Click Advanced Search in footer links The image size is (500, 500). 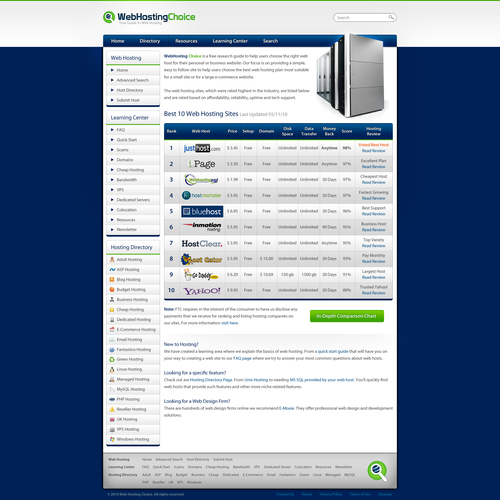(x=169, y=459)
